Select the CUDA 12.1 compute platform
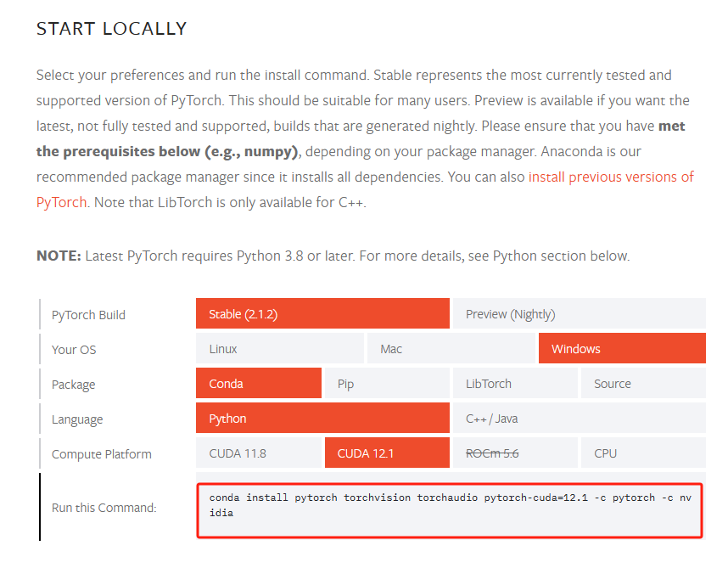The image size is (728, 568). tap(387, 453)
